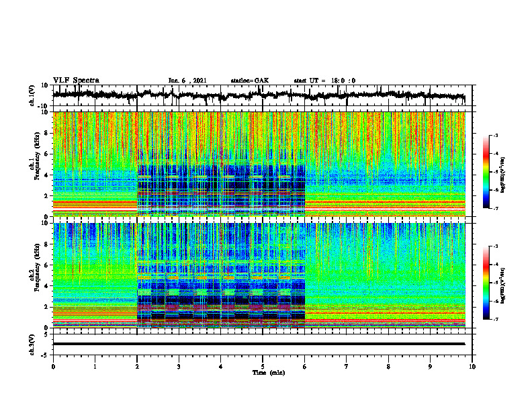Click the "4" kHz tick on ch.1 frequency axis

pyautogui.click(x=46, y=175)
